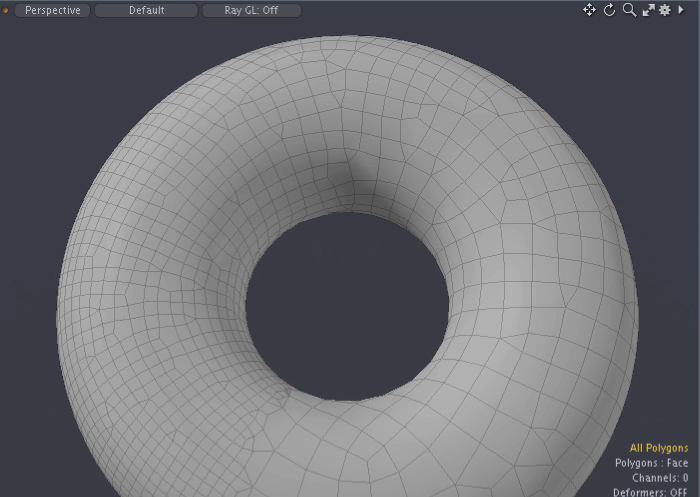Maximize the viewport with the expand icon
This screenshot has height=497, width=700.
click(648, 10)
